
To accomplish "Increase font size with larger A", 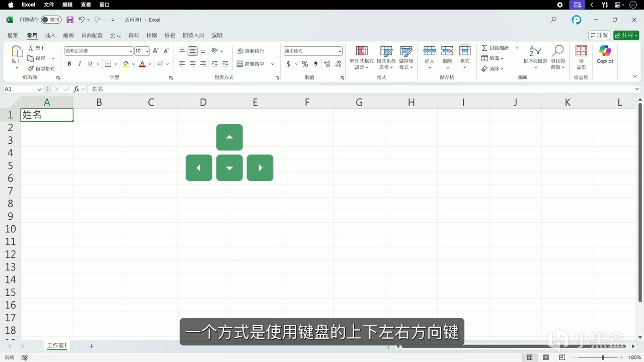I will point(155,51).
